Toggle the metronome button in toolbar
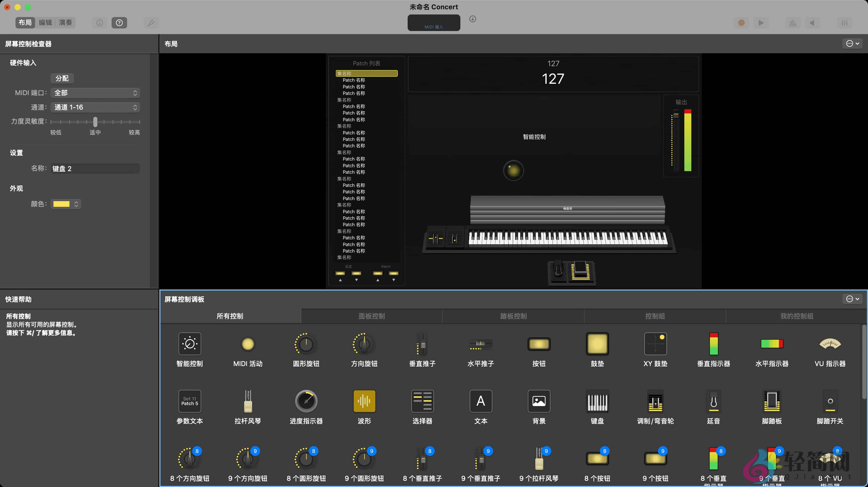The height and width of the screenshot is (487, 868). pyautogui.click(x=793, y=22)
